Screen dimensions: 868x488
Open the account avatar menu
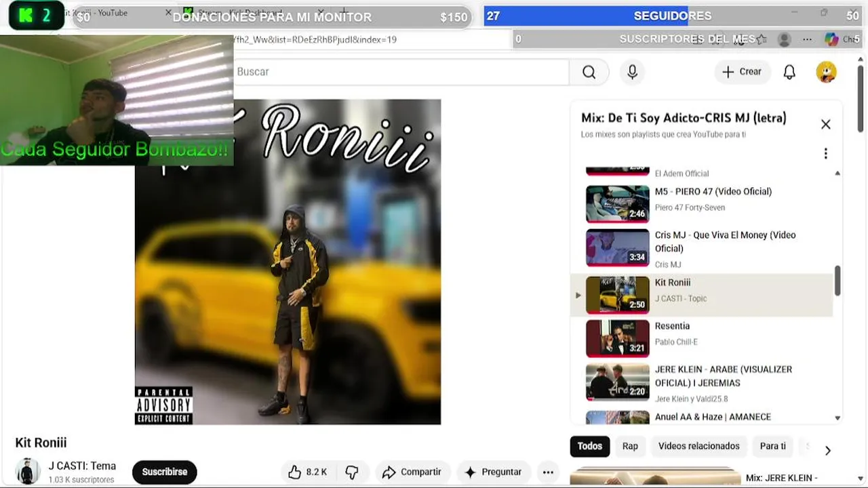[x=826, y=72]
